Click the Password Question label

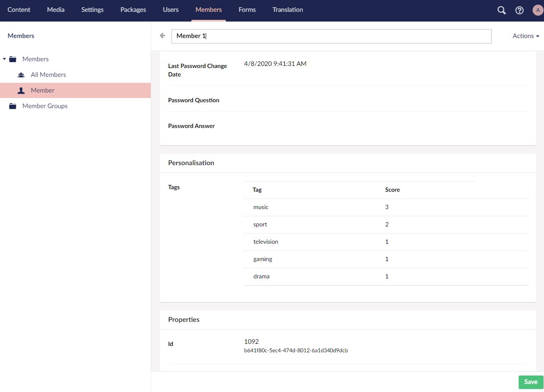pos(193,100)
